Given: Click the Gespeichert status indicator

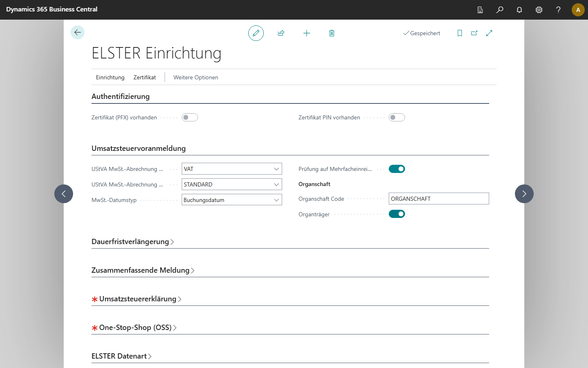Looking at the screenshot, I should tap(422, 33).
